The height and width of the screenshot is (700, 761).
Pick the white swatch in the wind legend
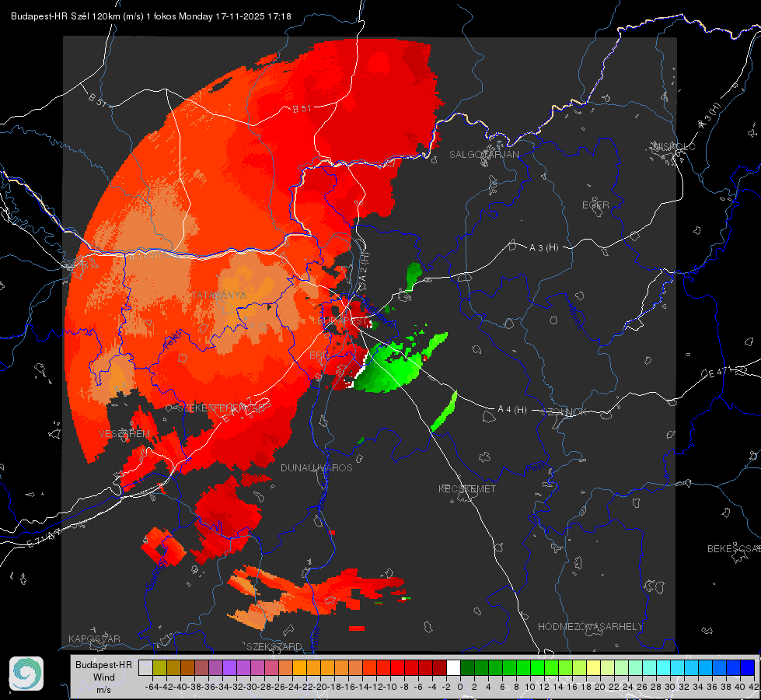click(453, 667)
